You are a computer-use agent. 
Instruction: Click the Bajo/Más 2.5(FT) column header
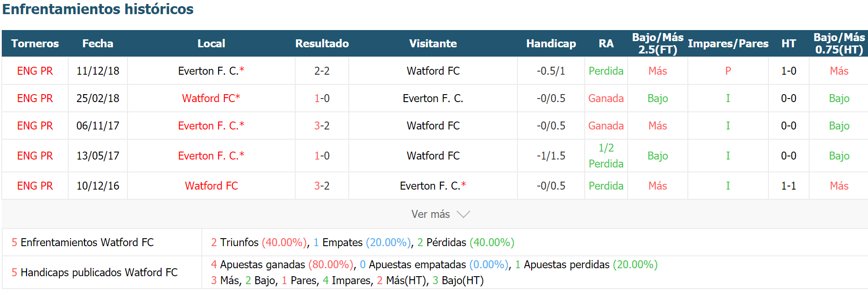pyautogui.click(x=658, y=43)
